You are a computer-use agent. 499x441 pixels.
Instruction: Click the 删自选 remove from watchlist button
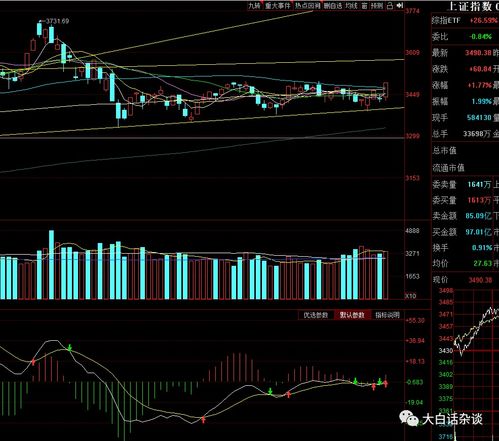point(333,6)
